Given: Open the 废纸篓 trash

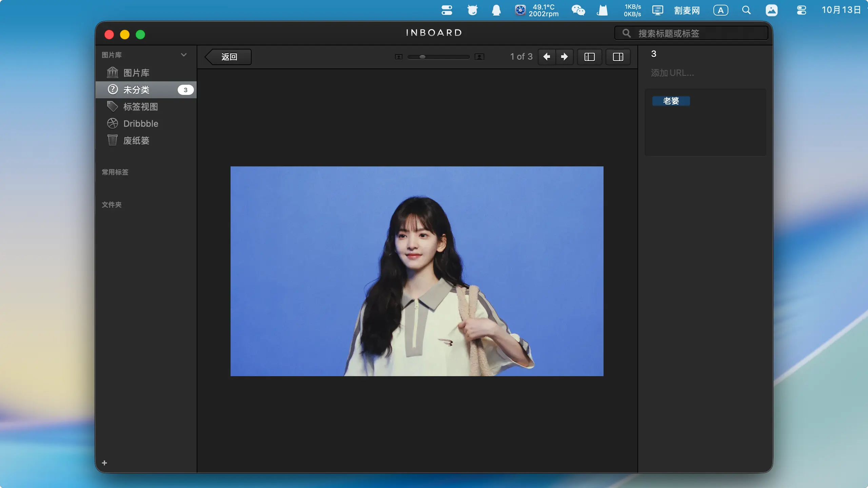Looking at the screenshot, I should tap(136, 141).
